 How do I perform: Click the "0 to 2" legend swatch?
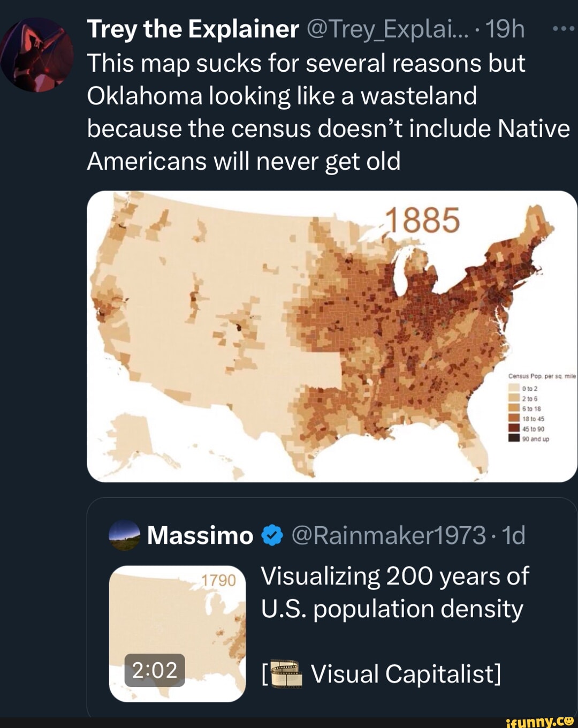pyautogui.click(x=514, y=389)
